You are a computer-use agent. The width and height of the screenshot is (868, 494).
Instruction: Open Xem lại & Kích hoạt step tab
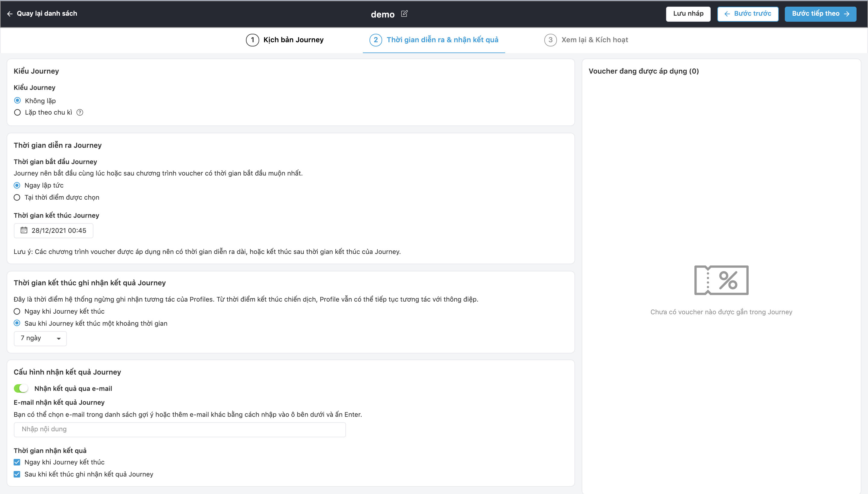(594, 40)
